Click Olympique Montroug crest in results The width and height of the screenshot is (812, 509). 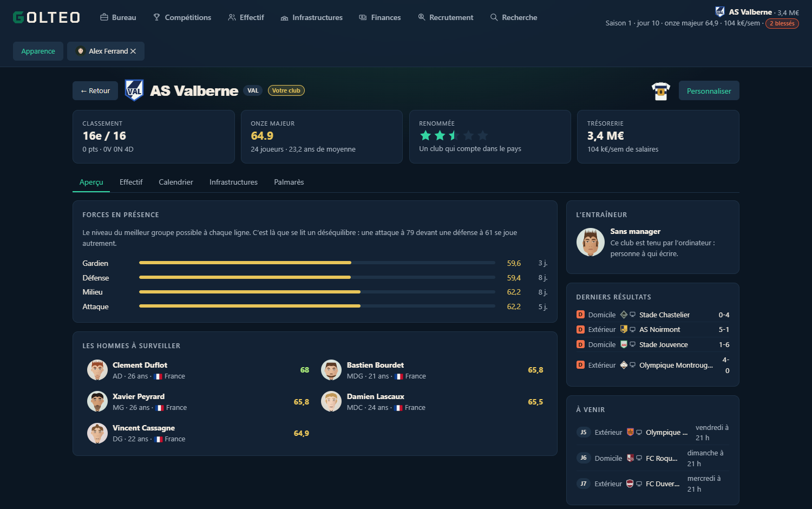click(x=624, y=365)
